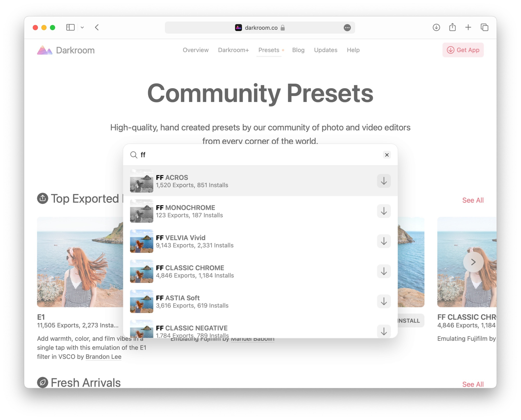521x420 pixels.
Task: Click the Darkroom logo
Action: click(66, 50)
